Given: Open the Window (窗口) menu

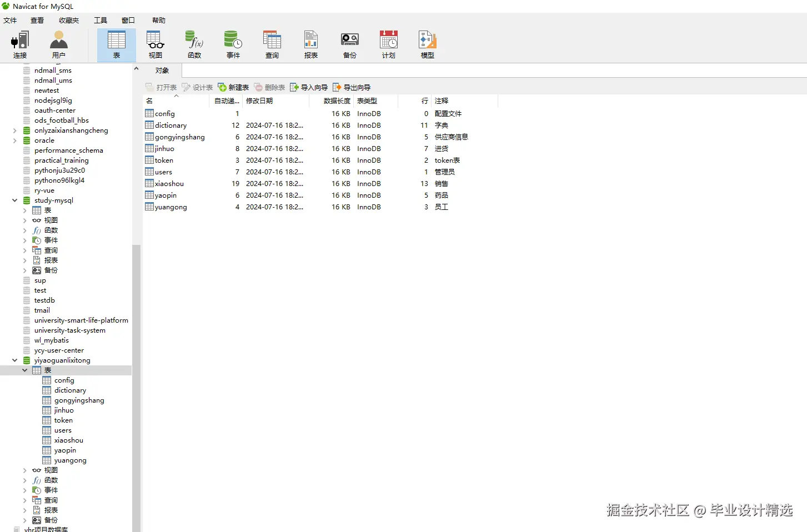Looking at the screenshot, I should (x=128, y=20).
